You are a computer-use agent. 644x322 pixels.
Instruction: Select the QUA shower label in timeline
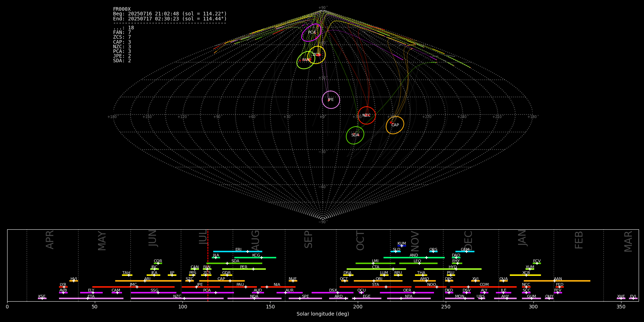(503, 279)
